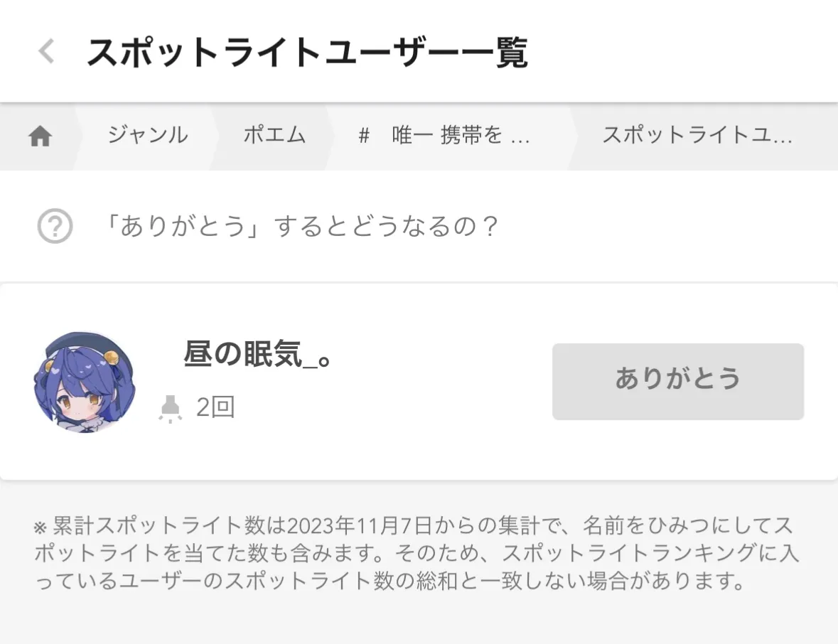Click the ※ mark starting the footnote
This screenshot has width=838, height=644.
tap(40, 528)
